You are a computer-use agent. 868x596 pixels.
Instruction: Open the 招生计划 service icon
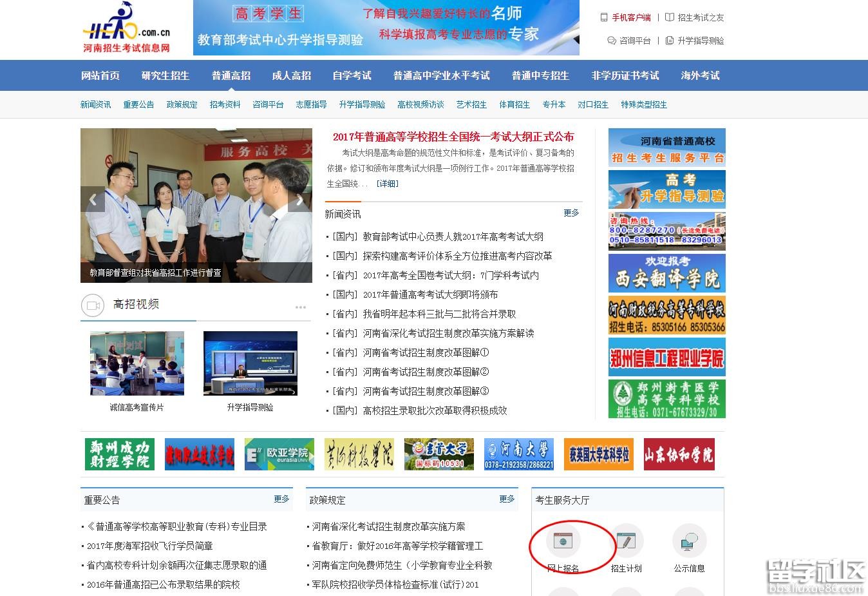coord(626,541)
